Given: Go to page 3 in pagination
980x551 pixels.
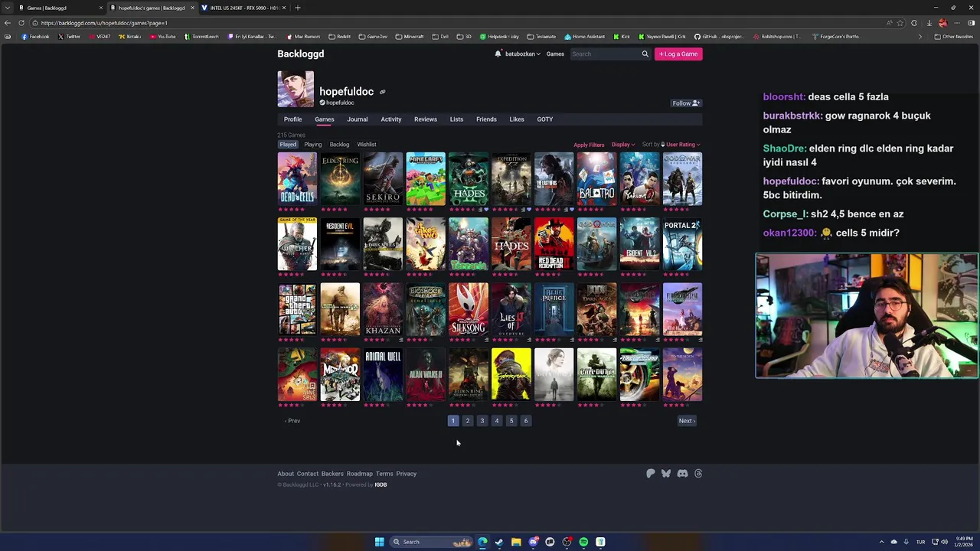Looking at the screenshot, I should [x=482, y=421].
